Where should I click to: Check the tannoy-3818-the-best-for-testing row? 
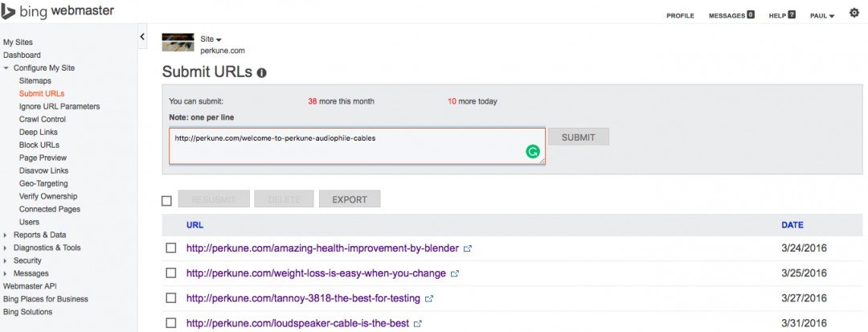[x=171, y=298]
